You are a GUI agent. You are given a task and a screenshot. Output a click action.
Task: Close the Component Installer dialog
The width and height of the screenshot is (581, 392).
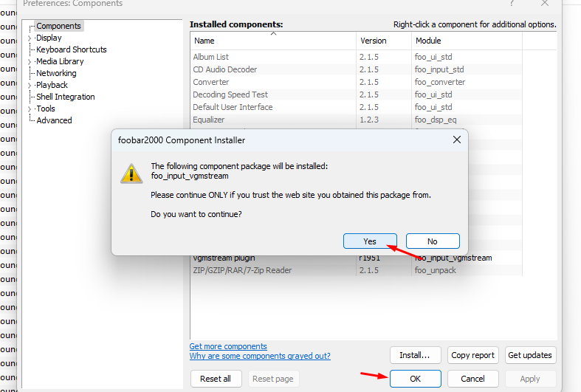point(457,140)
